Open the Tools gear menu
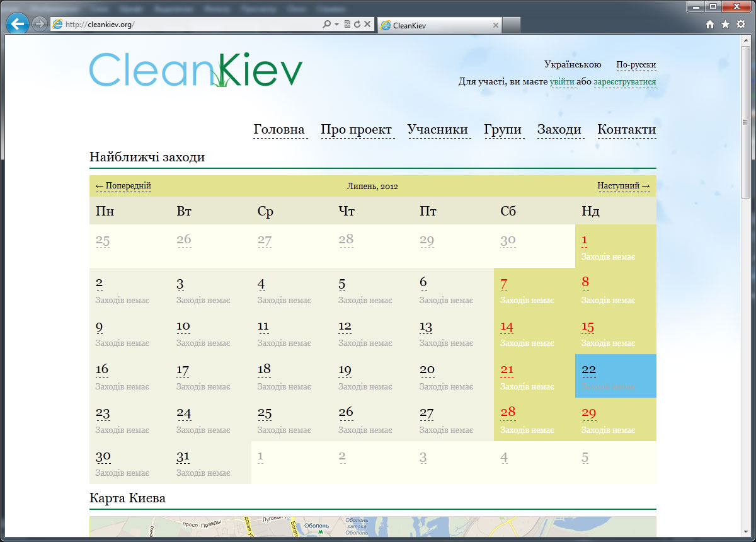The width and height of the screenshot is (756, 542). click(x=740, y=25)
